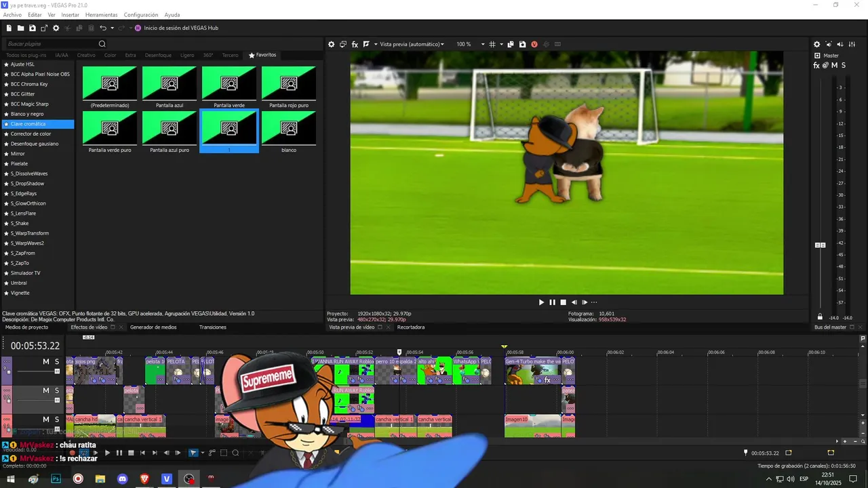Open Discord from the taskbar
This screenshot has height=488, width=868.
(122, 479)
